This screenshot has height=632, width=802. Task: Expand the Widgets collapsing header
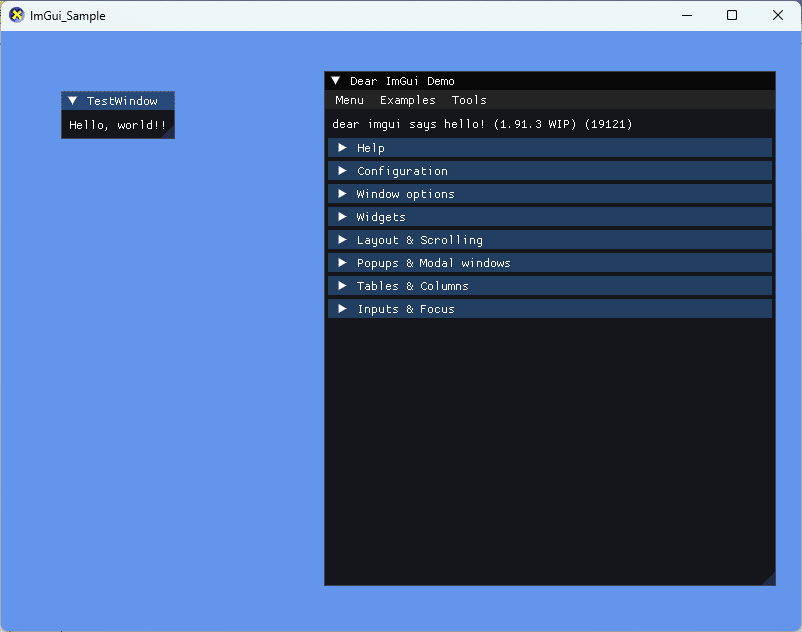[381, 216]
